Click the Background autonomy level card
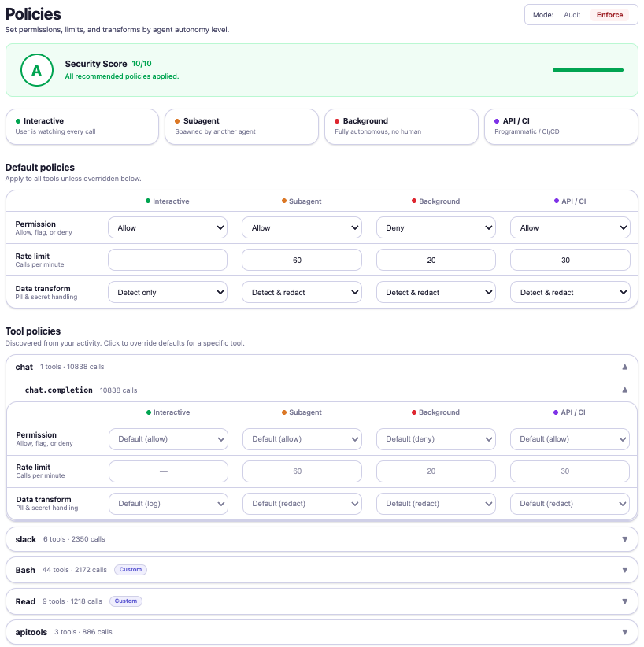Viewport: 644px width, 647px height. pyautogui.click(x=402, y=126)
